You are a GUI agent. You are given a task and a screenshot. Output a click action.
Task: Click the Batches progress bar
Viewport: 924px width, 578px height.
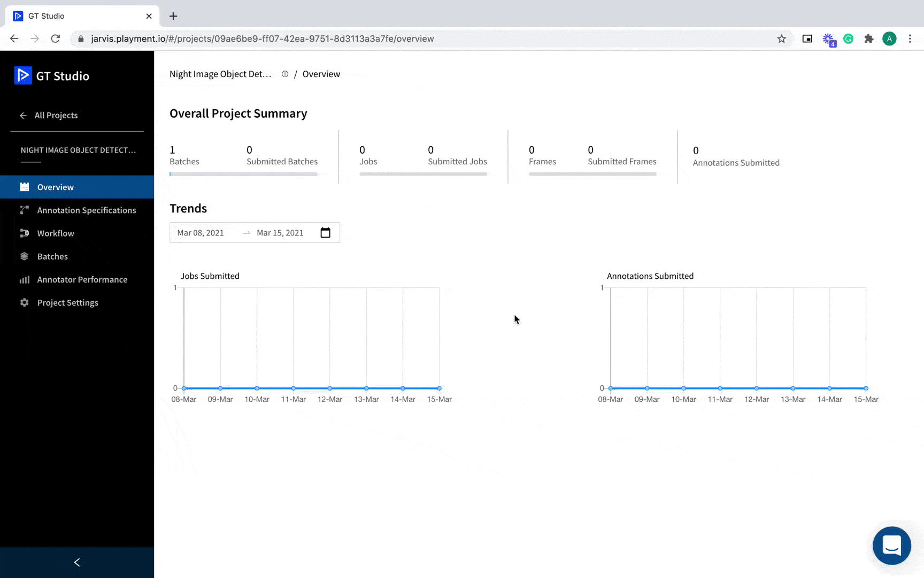pyautogui.click(x=243, y=174)
